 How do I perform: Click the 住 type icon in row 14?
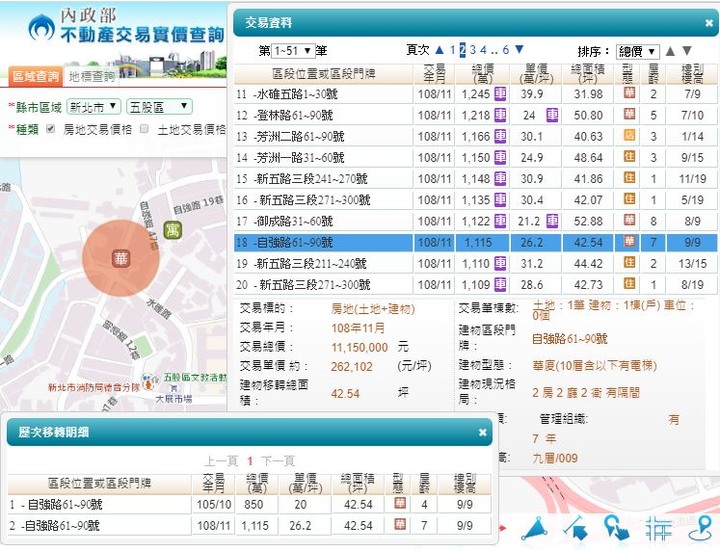point(629,156)
